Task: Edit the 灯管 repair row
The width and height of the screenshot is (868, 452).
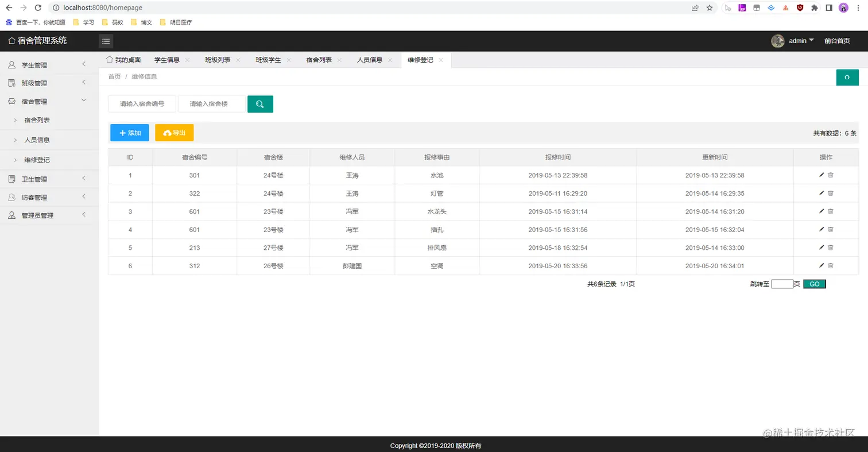Action: click(x=821, y=193)
